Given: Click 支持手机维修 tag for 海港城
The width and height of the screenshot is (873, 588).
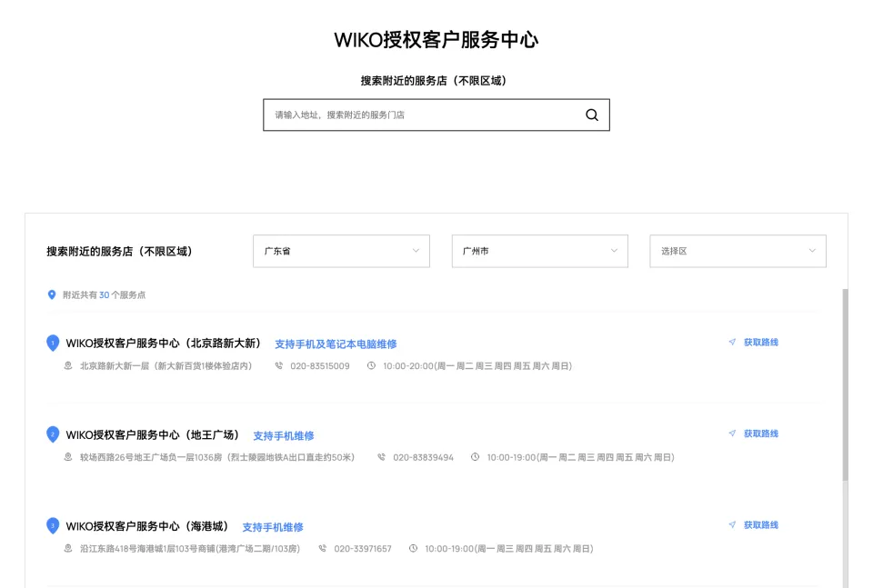Looking at the screenshot, I should 272,527.
